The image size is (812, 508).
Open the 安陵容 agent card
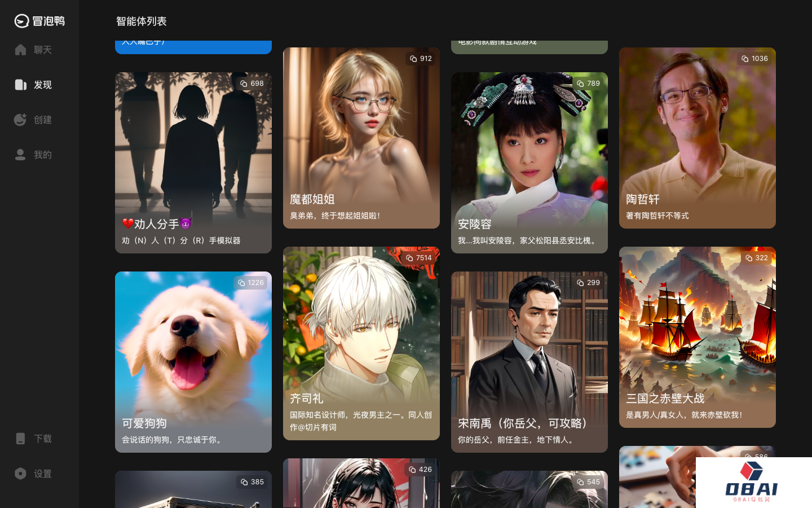coord(529,163)
